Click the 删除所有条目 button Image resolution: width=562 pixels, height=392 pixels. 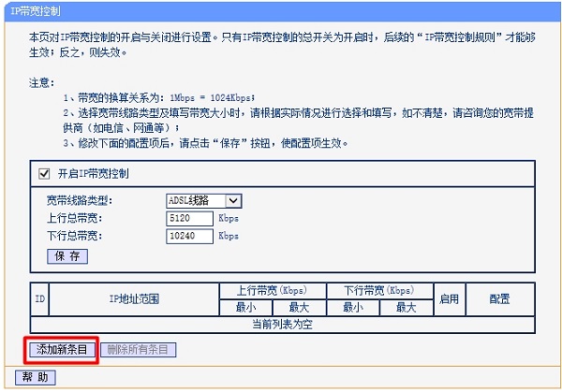pos(139,350)
